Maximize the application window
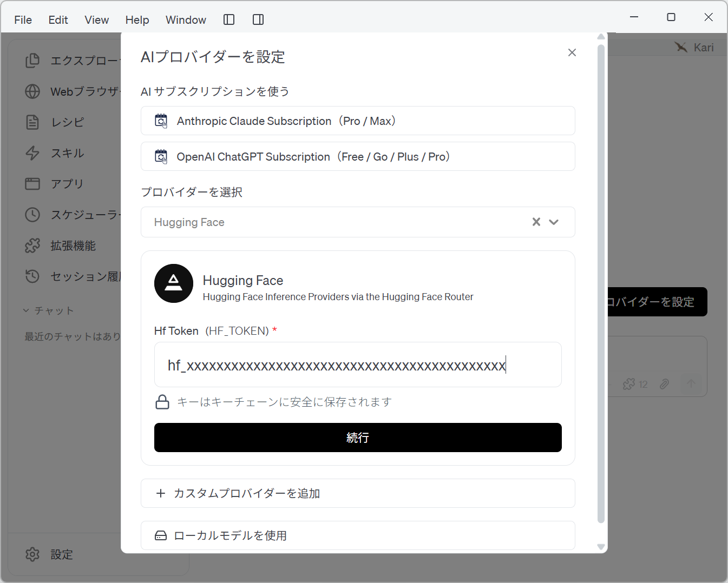 pos(671,17)
